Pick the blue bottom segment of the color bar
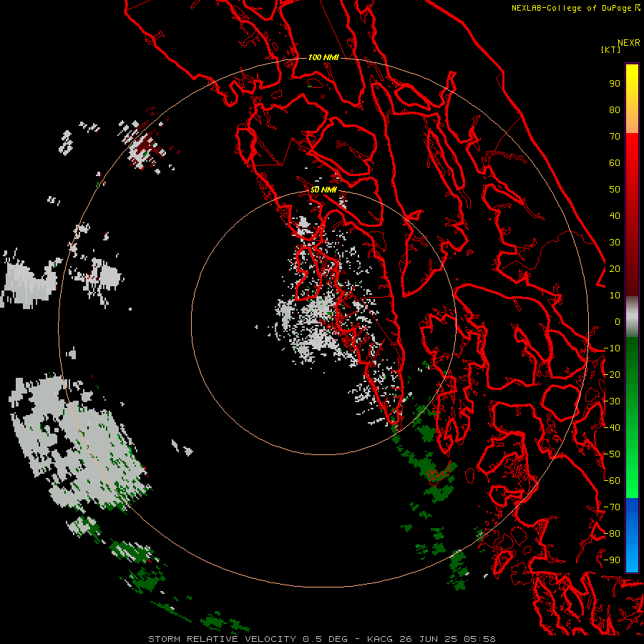644x644 pixels. 632,535
